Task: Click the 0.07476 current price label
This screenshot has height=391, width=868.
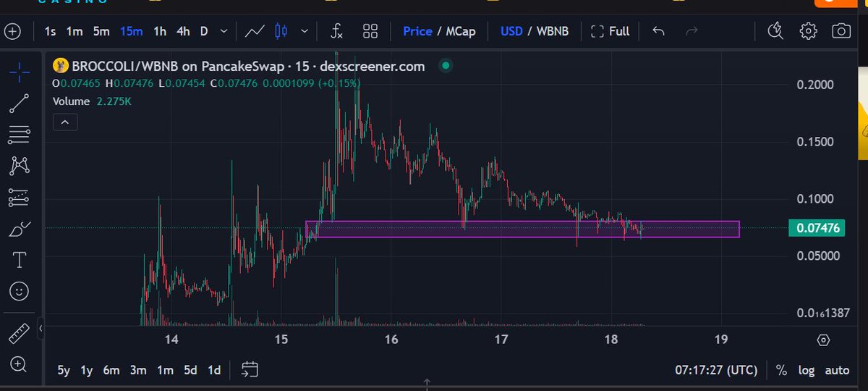Action: pos(818,228)
